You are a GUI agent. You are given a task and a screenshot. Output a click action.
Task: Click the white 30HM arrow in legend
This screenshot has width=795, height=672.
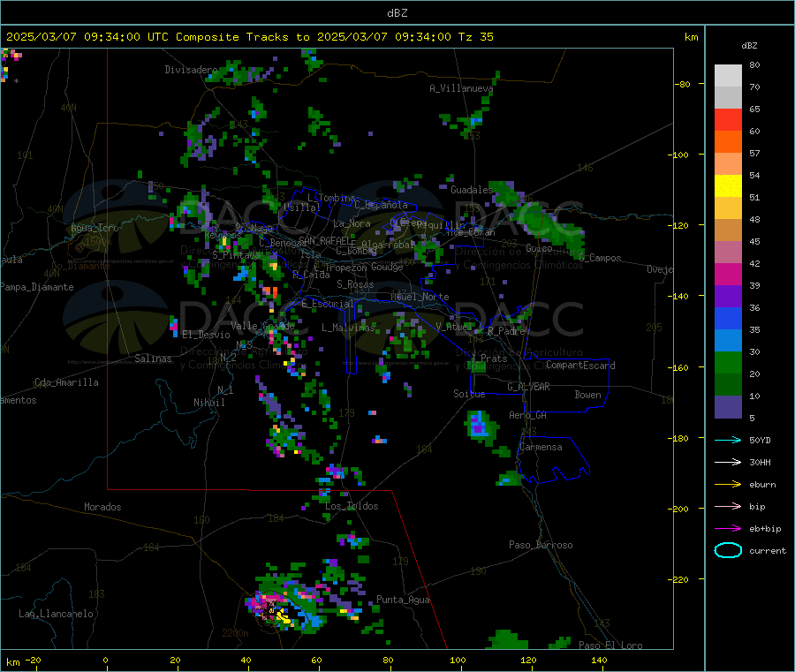point(728,462)
